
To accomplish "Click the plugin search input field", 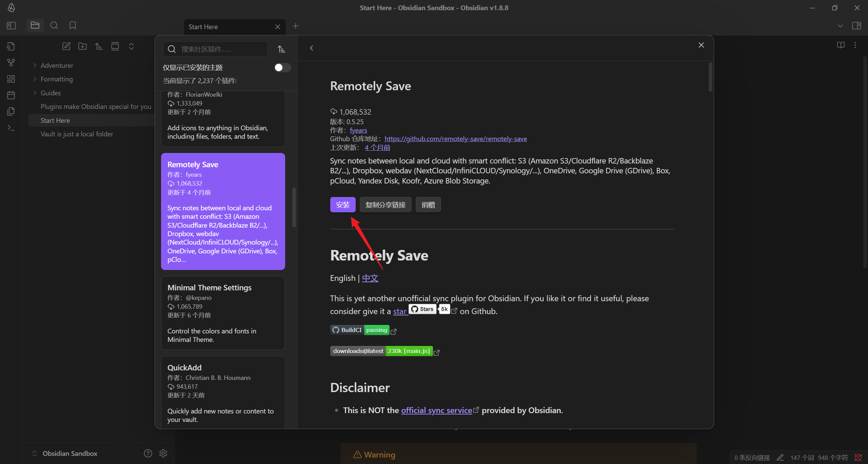I will [x=215, y=49].
